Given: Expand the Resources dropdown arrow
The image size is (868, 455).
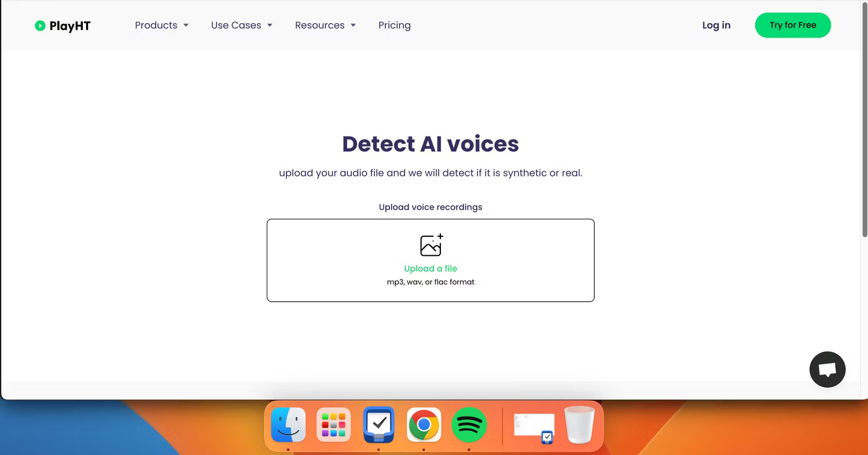Looking at the screenshot, I should [353, 25].
